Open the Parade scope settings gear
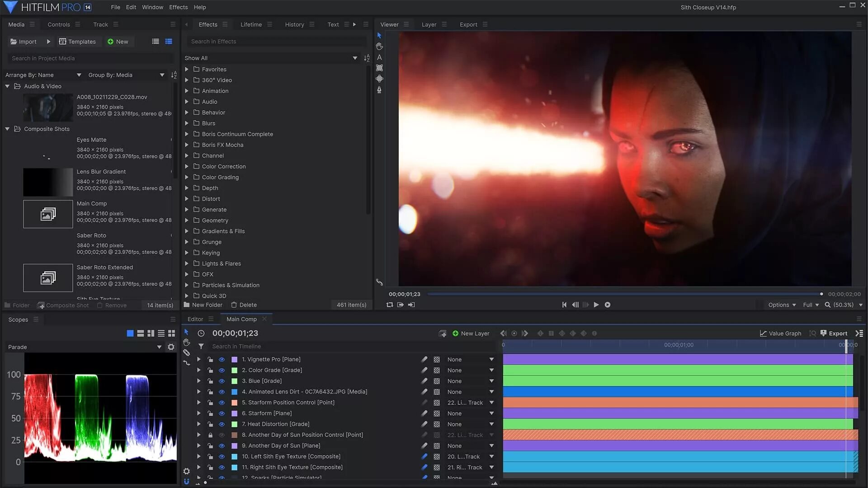The width and height of the screenshot is (868, 488). click(171, 347)
